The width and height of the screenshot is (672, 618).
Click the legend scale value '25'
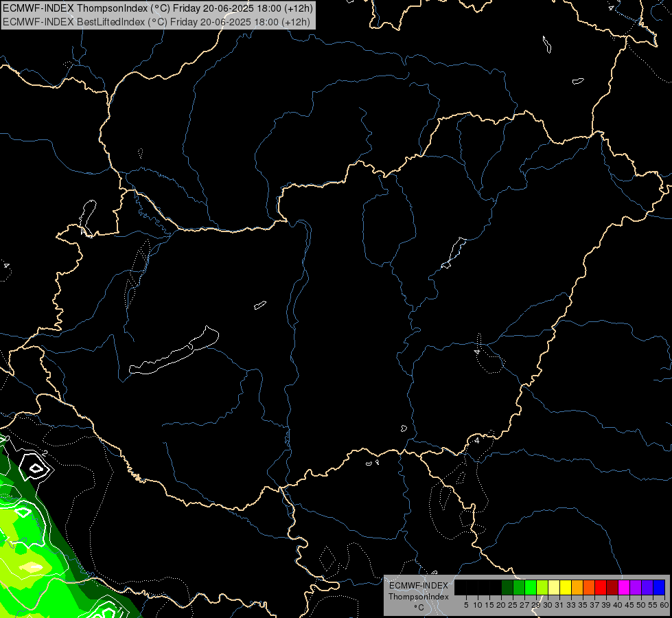click(x=513, y=605)
